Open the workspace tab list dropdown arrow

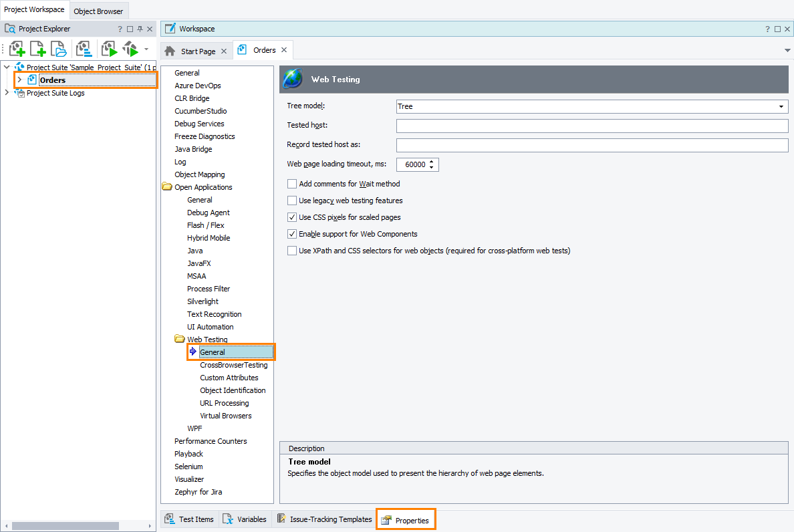point(787,50)
